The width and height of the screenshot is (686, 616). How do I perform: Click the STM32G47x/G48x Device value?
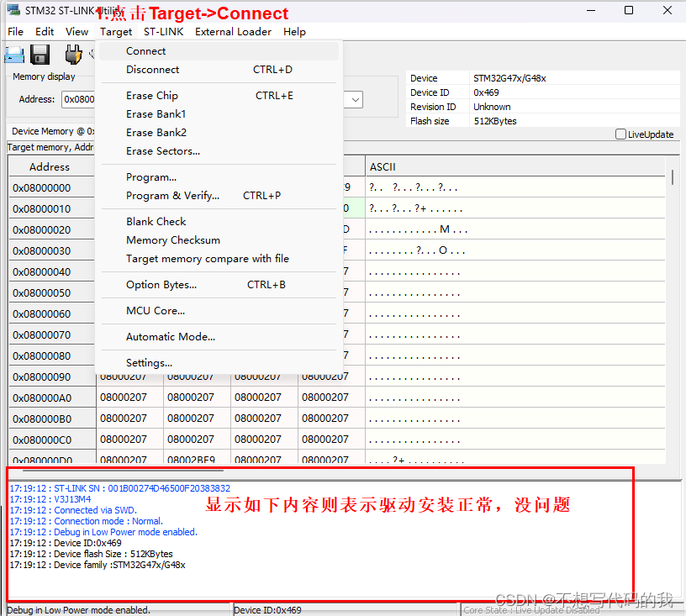pos(509,78)
